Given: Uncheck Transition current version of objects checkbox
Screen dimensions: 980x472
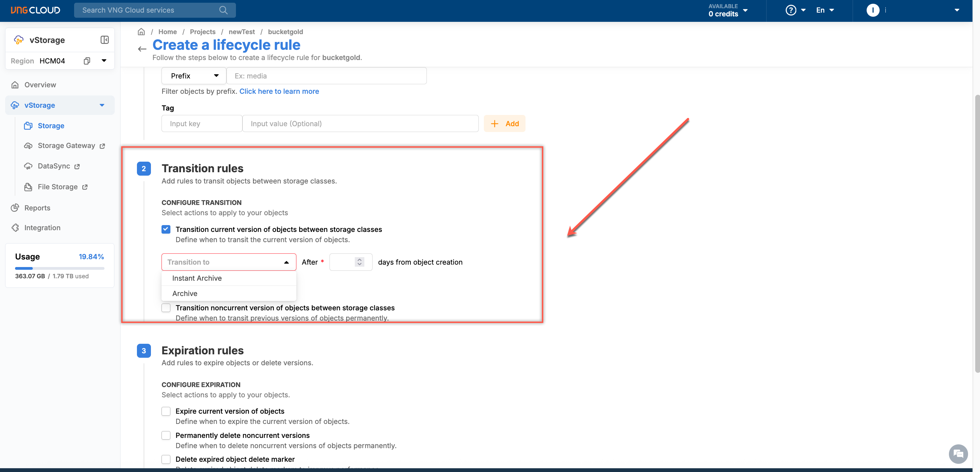Looking at the screenshot, I should pos(166,229).
